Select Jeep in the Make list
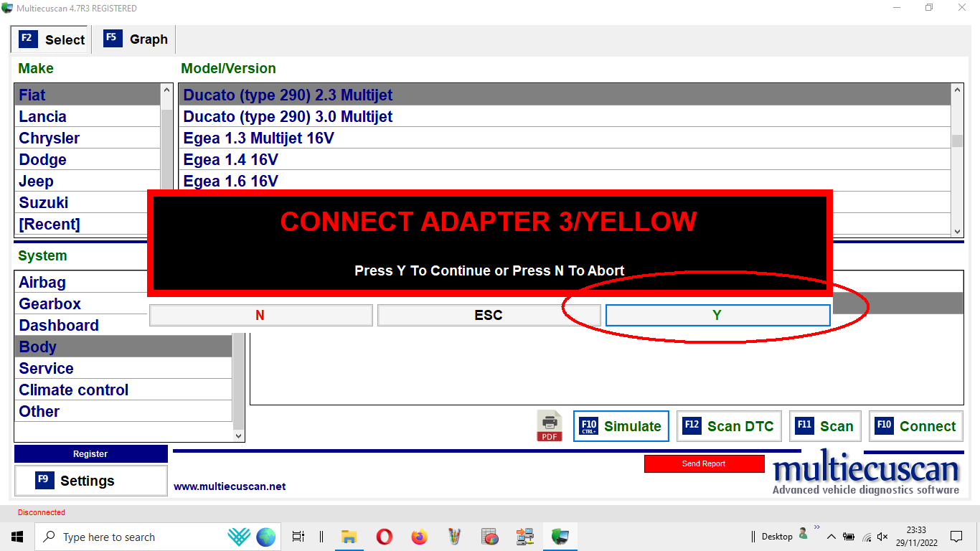Viewport: 980px width, 551px height. point(88,181)
